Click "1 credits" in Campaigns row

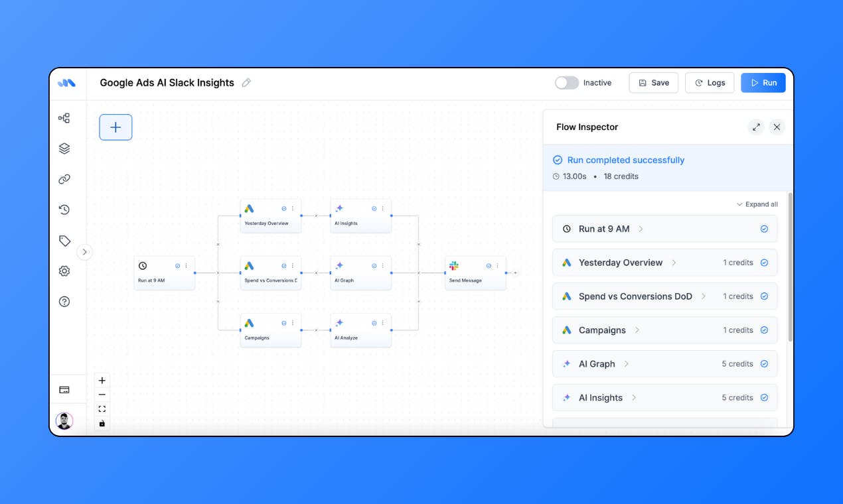click(x=738, y=330)
